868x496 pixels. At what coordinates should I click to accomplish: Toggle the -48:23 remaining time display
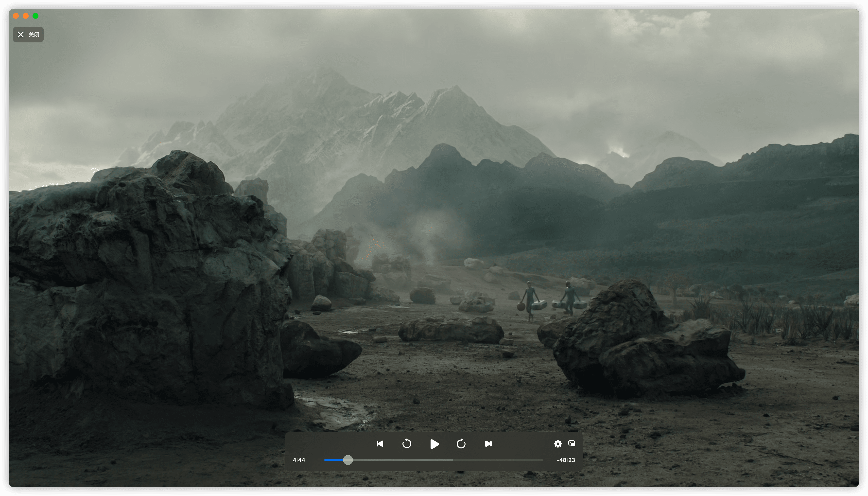coord(566,460)
